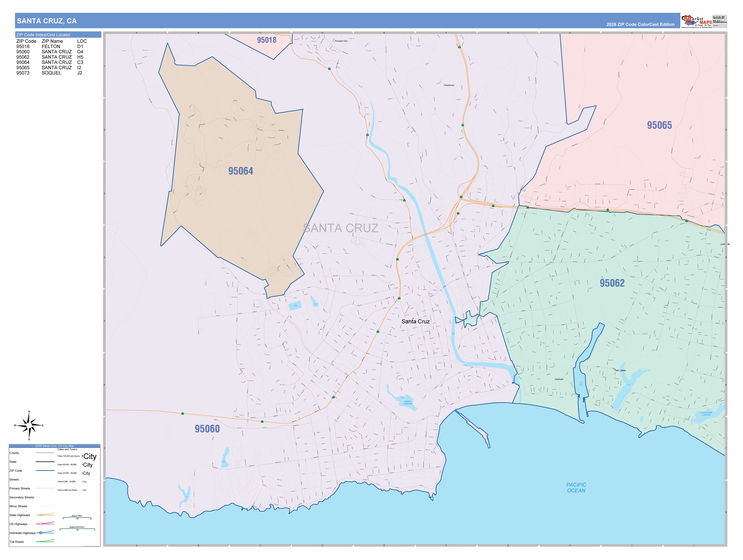Click the 'NEARY LAGOON' label
This screenshot has width=743, height=560.
coord(407,402)
